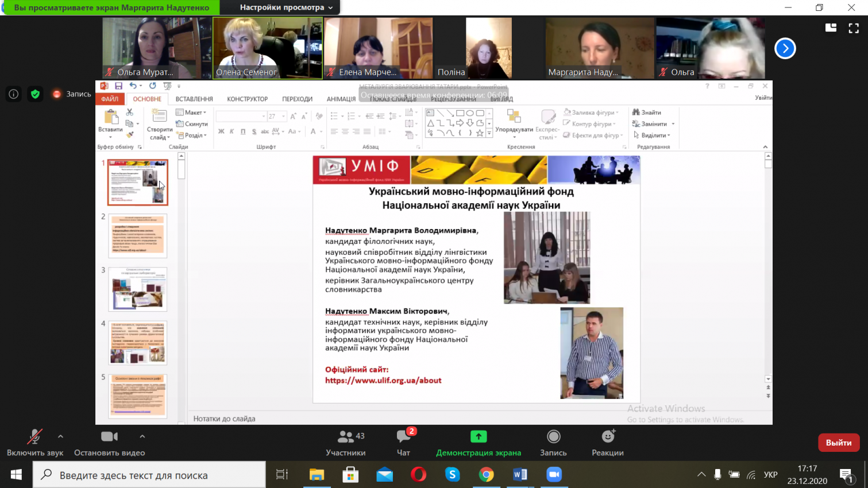Open the https://www.ulif.org.ua/about link
The width and height of the screenshot is (868, 488).
click(383, 380)
